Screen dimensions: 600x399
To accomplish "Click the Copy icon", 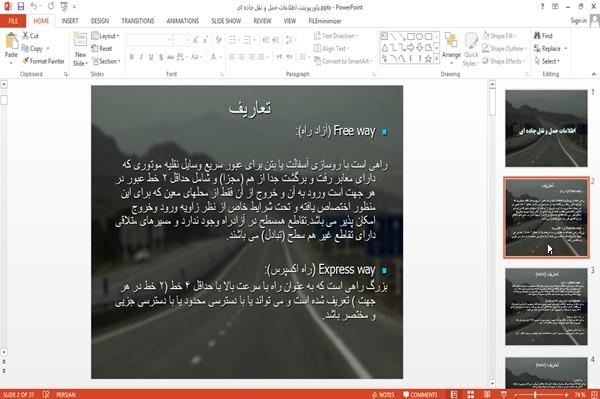I will [x=25, y=49].
